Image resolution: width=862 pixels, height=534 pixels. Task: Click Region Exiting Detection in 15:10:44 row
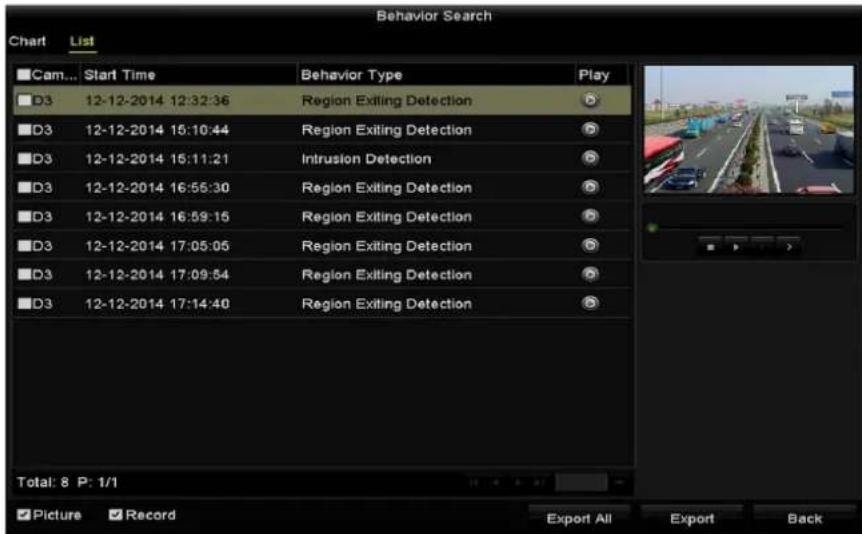386,130
